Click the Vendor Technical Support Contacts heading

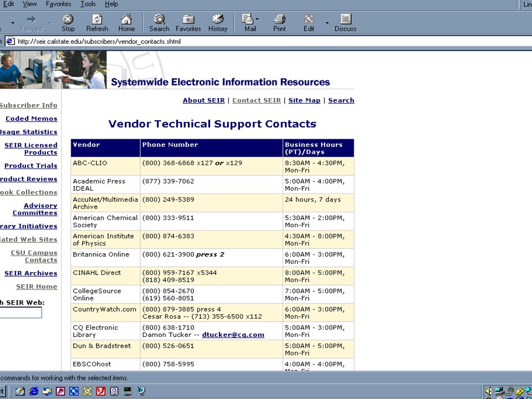tap(212, 124)
